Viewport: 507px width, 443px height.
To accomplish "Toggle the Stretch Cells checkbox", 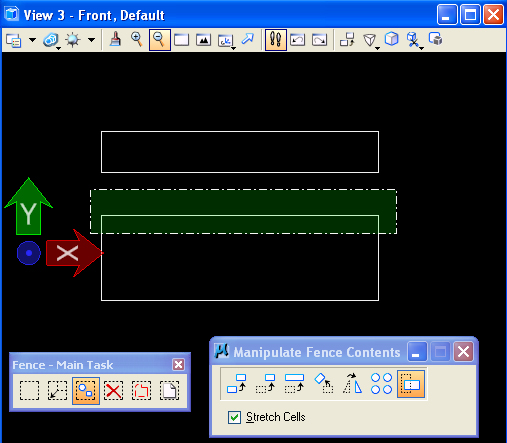I will (x=234, y=417).
